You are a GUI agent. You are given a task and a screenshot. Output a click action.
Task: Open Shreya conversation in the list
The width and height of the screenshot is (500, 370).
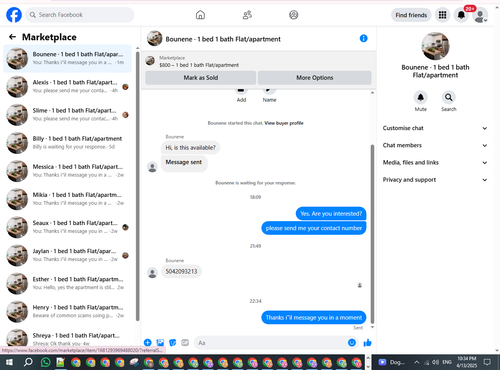[x=67, y=337]
